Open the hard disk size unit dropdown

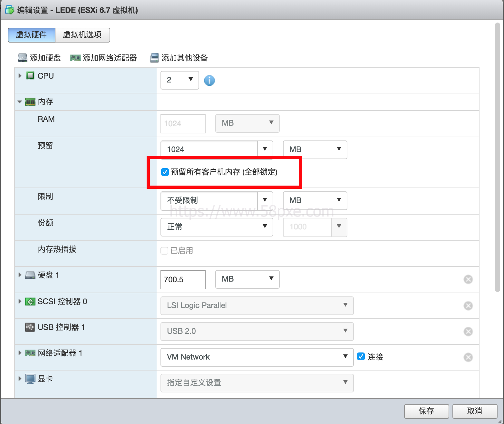[x=247, y=279]
